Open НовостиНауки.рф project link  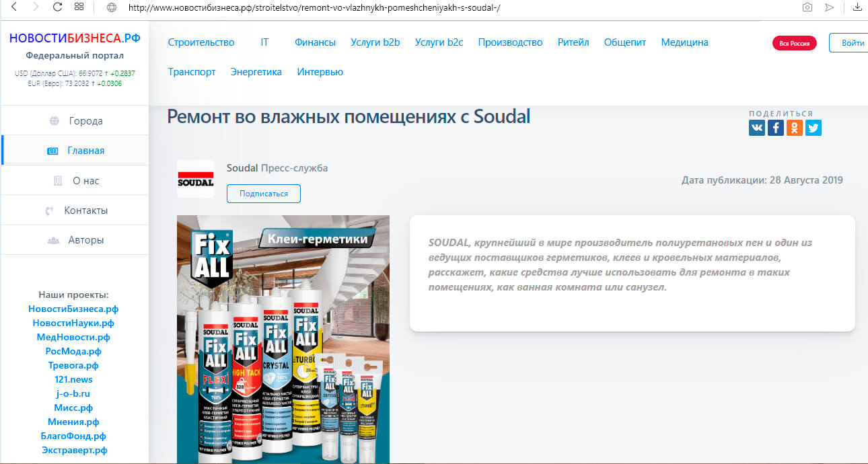pos(73,323)
